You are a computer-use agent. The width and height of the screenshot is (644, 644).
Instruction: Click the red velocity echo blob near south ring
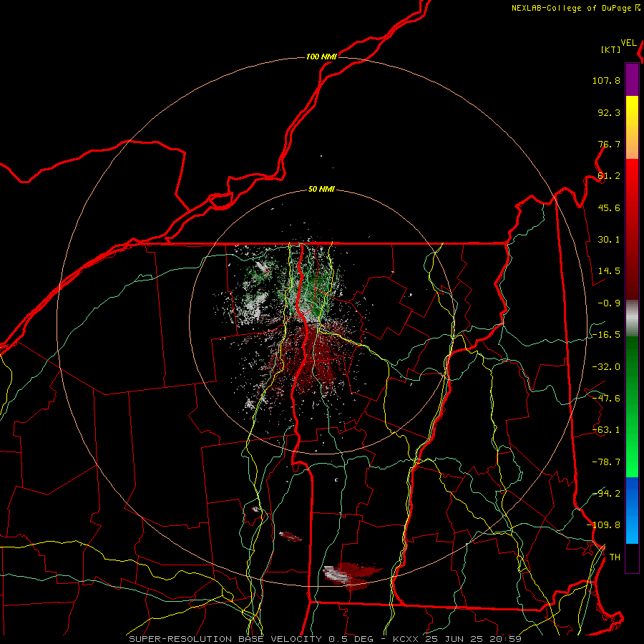pos(352,575)
